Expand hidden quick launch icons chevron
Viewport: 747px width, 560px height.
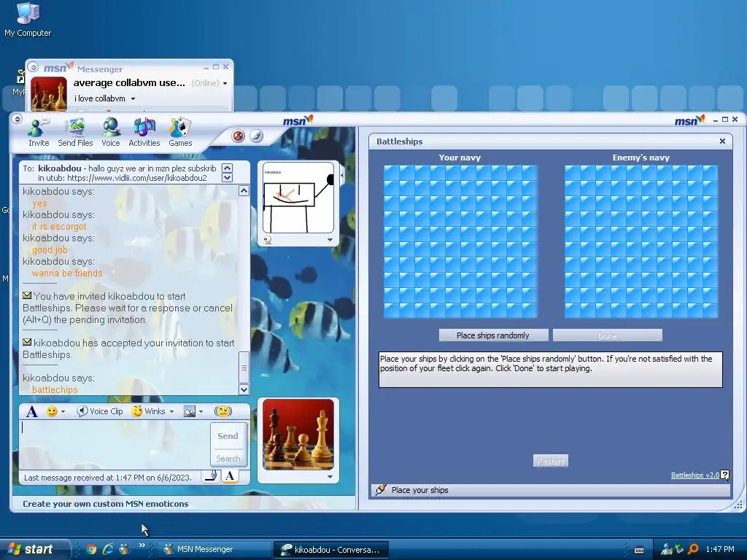click(142, 545)
